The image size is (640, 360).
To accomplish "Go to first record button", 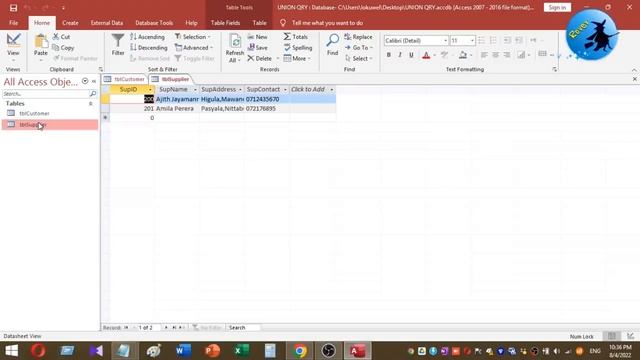I will pos(126,327).
